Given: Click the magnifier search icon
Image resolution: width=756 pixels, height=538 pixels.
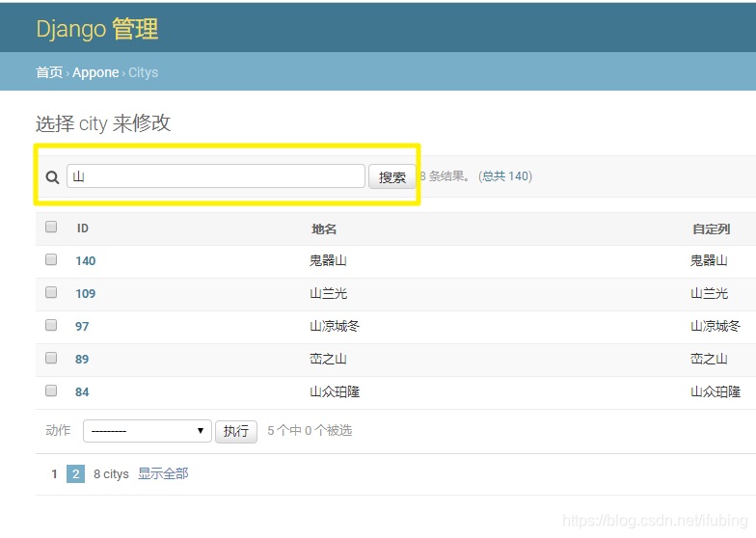Looking at the screenshot, I should pos(52,177).
